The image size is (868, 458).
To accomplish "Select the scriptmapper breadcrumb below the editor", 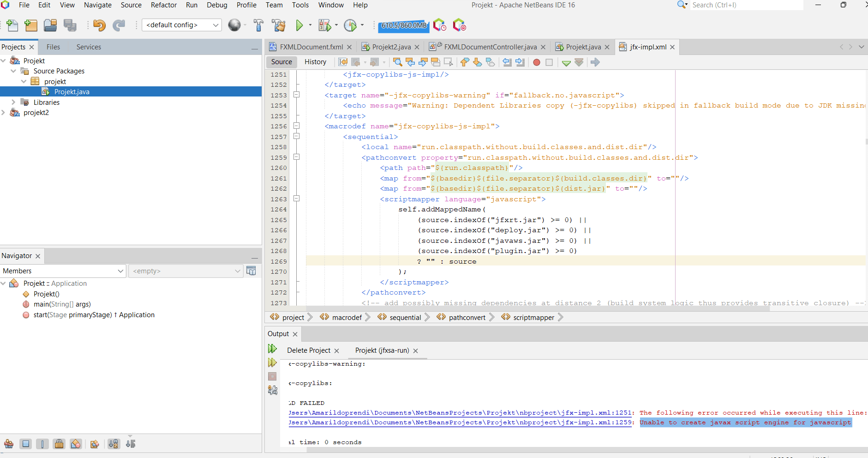I will coord(533,317).
